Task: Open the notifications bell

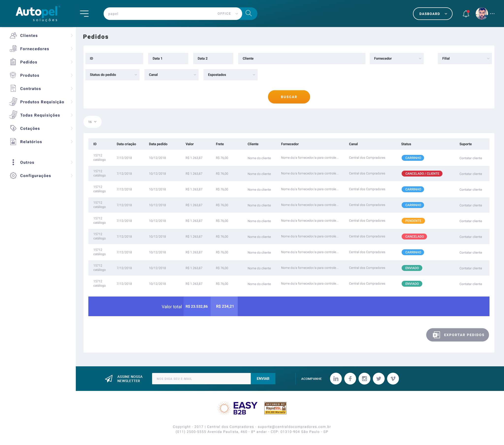Action: pyautogui.click(x=466, y=14)
